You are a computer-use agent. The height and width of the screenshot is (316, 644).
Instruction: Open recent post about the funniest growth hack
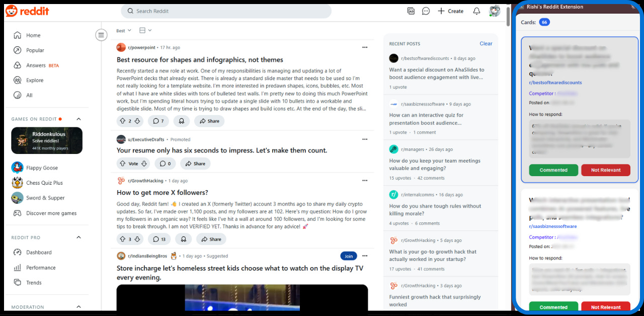[x=435, y=301]
